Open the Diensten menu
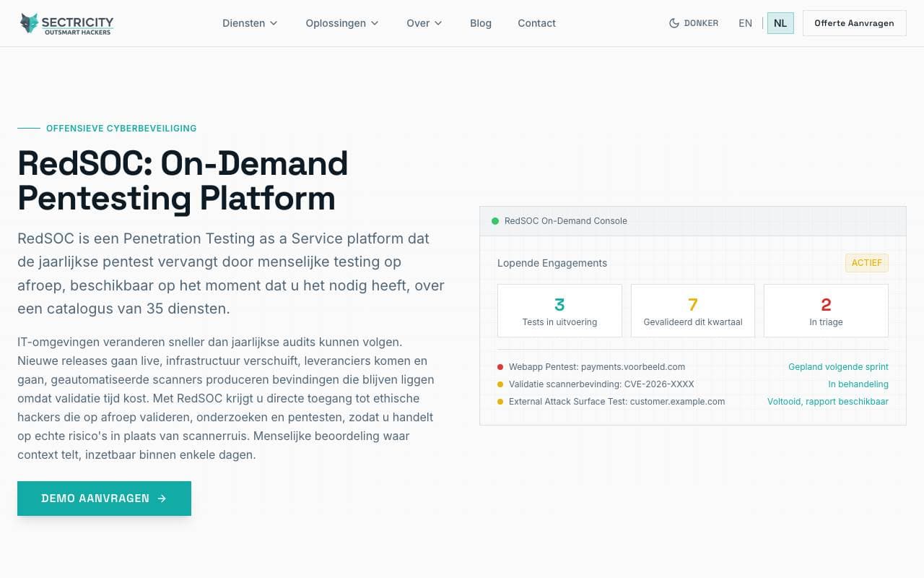This screenshot has width=924, height=578. pyautogui.click(x=250, y=23)
